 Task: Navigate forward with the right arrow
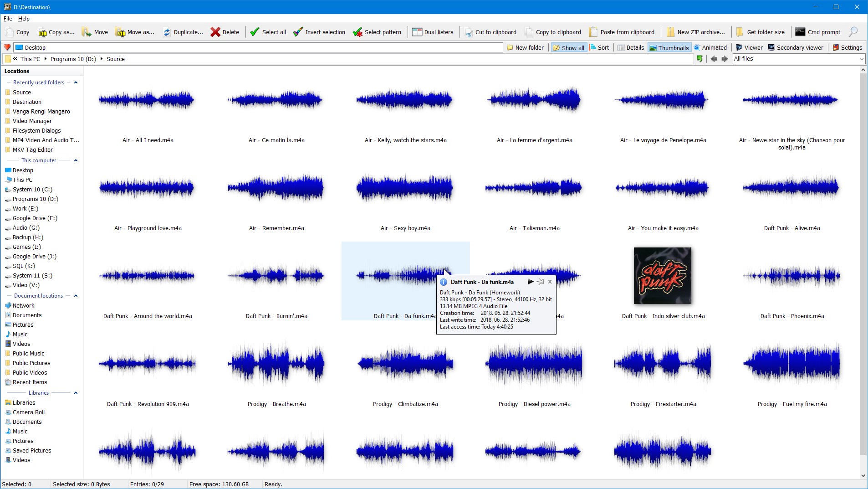tap(725, 59)
